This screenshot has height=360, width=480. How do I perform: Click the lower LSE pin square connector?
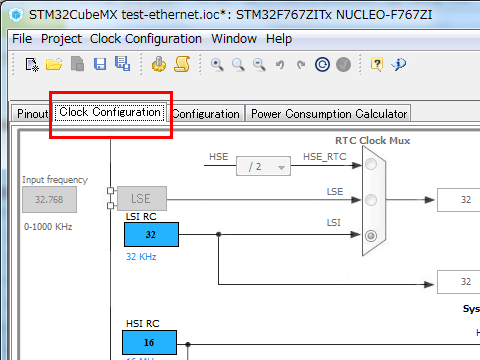pos(110,206)
